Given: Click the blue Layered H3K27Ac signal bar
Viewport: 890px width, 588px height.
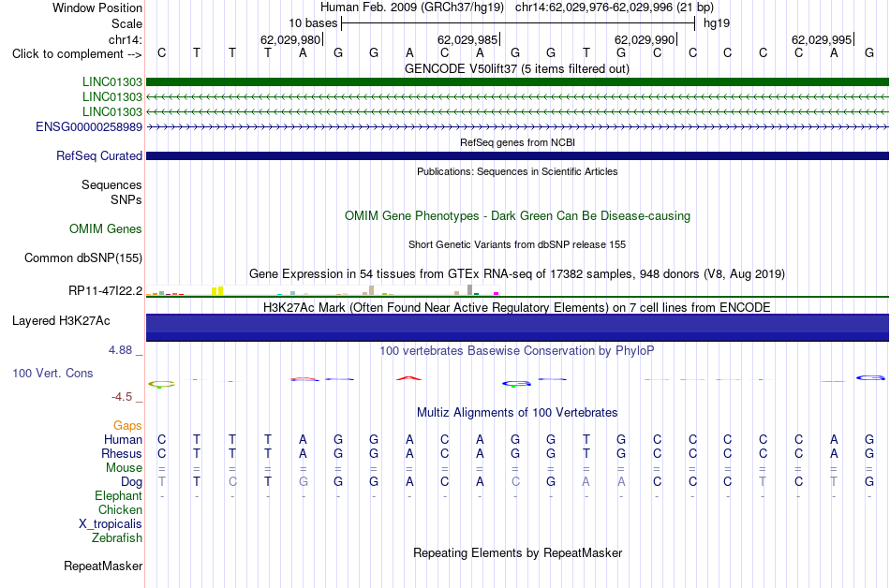Looking at the screenshot, I should click(x=518, y=328).
